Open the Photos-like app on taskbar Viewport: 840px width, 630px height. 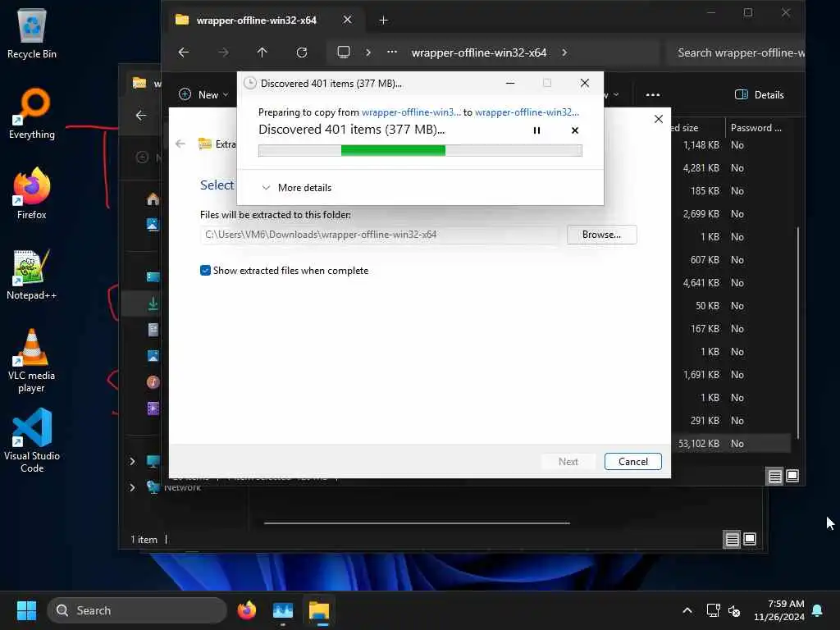[x=283, y=610]
